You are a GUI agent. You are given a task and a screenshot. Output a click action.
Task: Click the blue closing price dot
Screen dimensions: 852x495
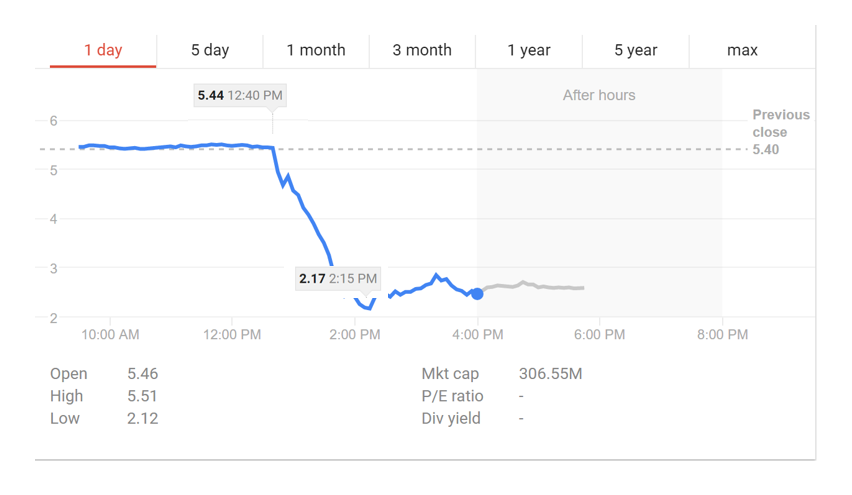coord(477,294)
